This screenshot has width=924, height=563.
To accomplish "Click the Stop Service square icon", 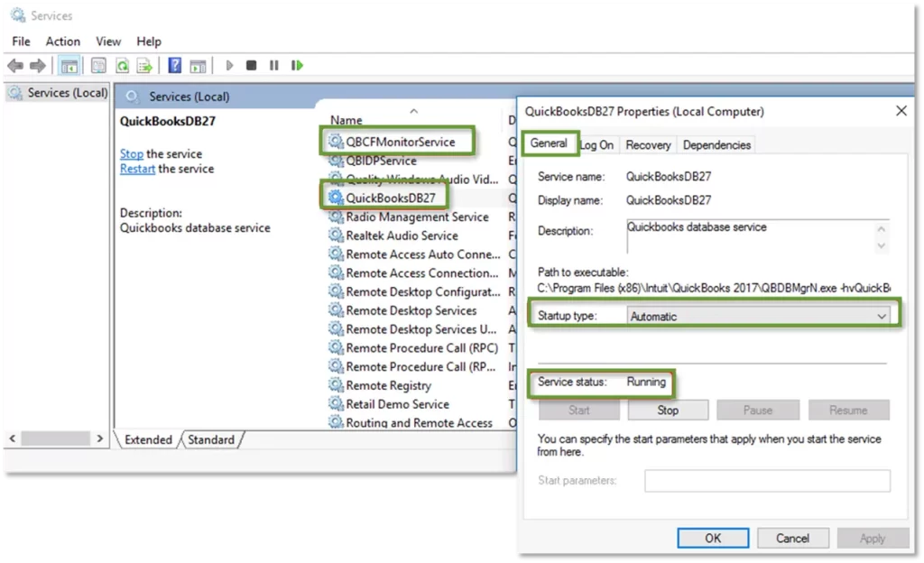I will point(252,65).
